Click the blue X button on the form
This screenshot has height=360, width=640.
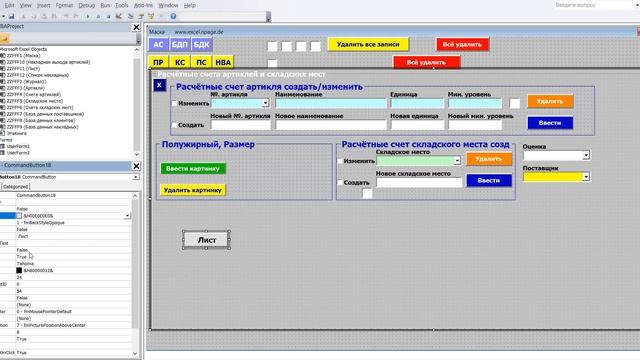point(160,85)
